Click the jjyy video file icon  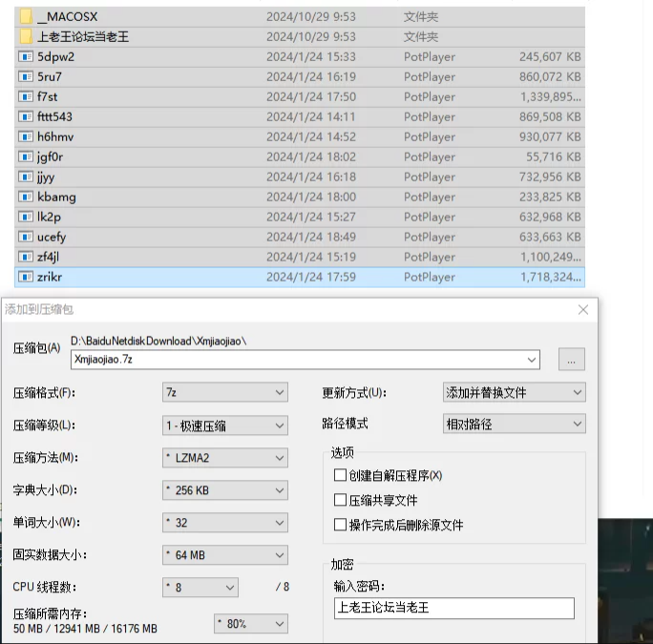point(26,177)
